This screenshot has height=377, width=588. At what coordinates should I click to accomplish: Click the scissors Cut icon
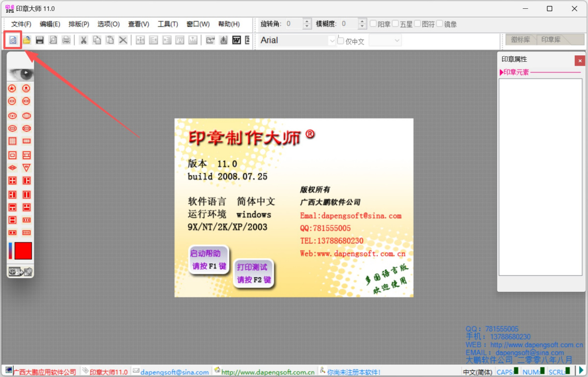pyautogui.click(x=83, y=40)
